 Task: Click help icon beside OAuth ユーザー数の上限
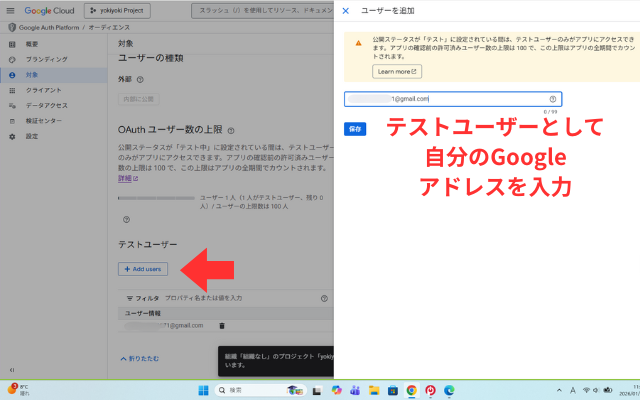click(x=231, y=130)
